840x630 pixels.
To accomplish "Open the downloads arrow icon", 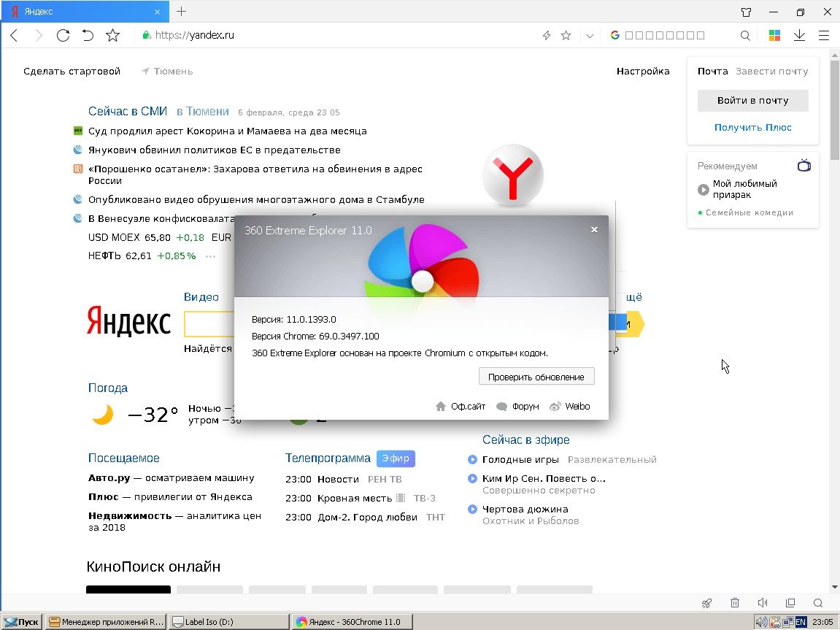I will pyautogui.click(x=799, y=35).
